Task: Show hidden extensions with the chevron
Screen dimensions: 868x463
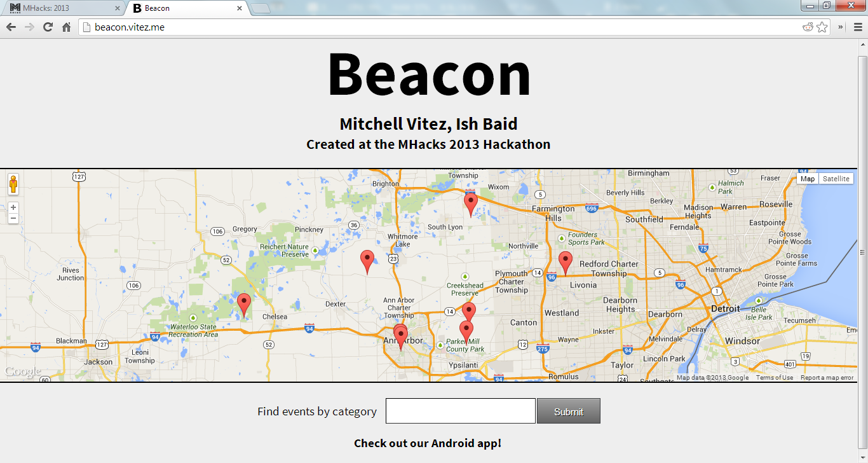Action: (841, 27)
